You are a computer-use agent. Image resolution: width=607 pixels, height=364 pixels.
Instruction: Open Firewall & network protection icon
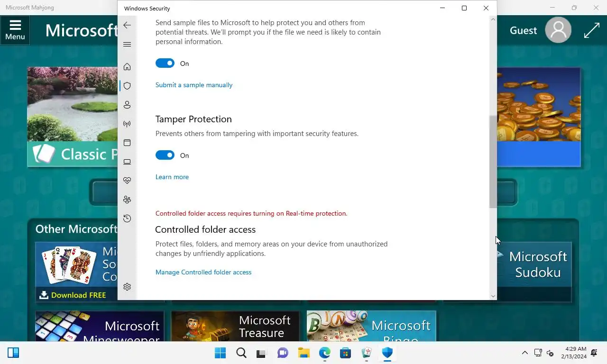pos(127,124)
